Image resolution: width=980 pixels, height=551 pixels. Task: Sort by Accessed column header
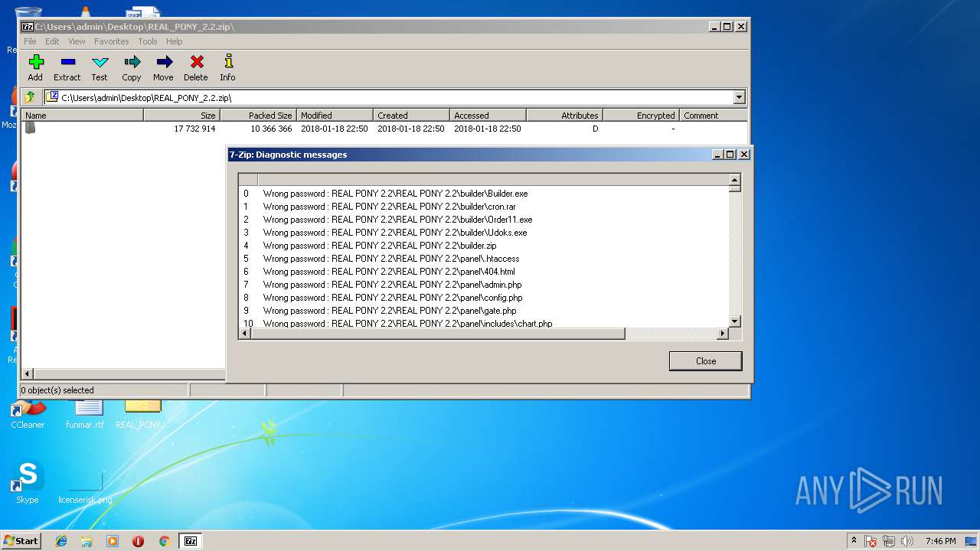click(x=488, y=116)
